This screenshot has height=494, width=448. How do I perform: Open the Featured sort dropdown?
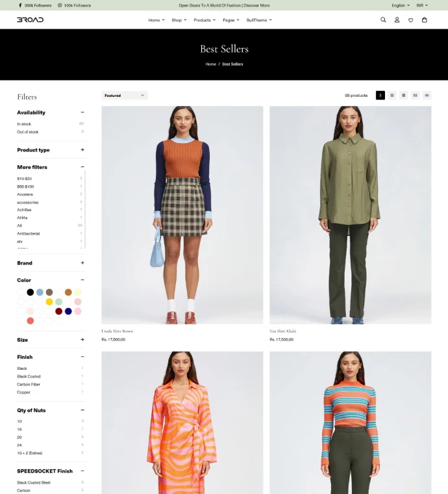125,96
